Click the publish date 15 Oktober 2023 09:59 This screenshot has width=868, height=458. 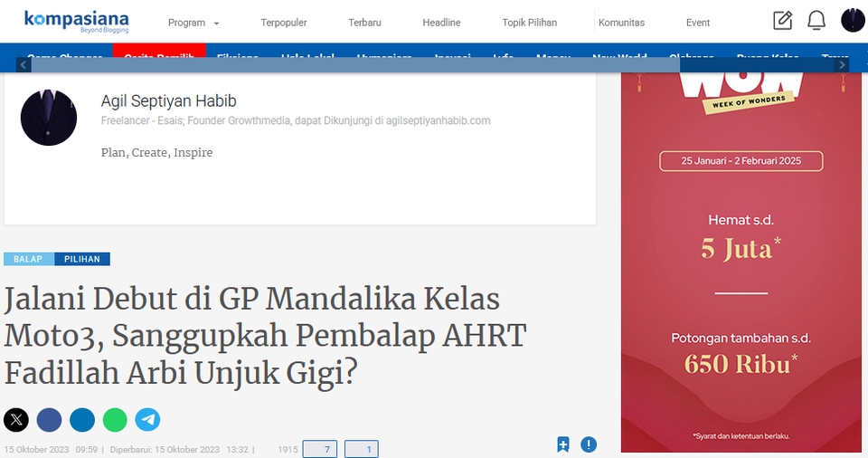pos(51,450)
